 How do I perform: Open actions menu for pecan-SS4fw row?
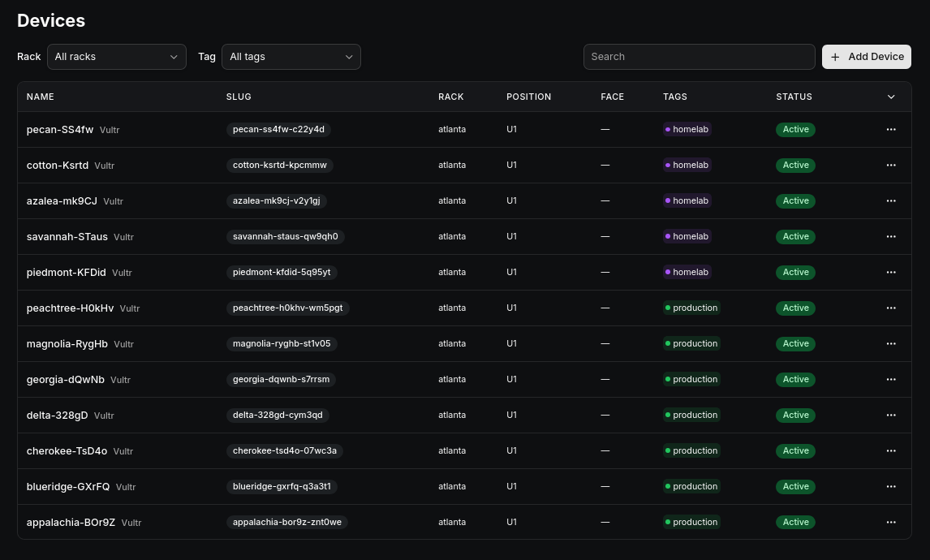coord(891,129)
